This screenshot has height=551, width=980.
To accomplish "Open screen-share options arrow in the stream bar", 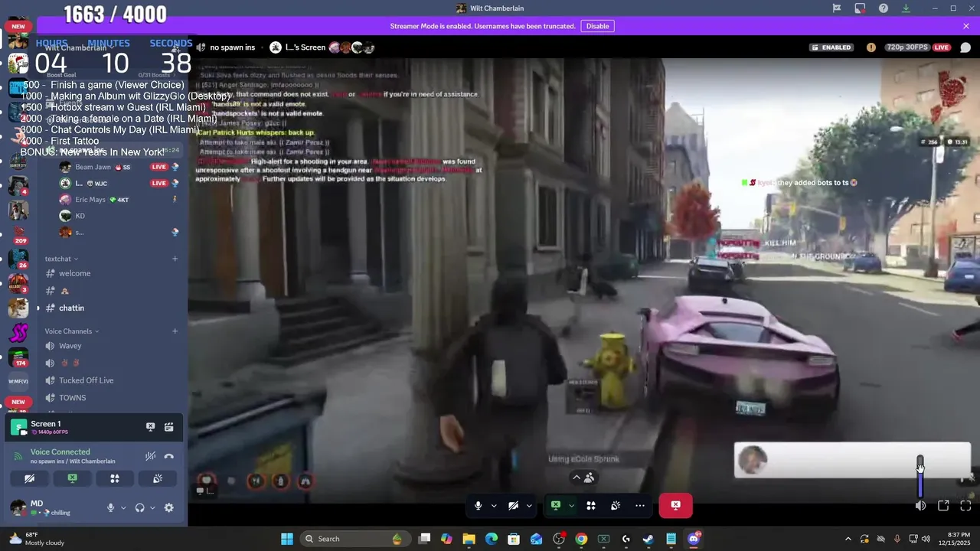I will 571,505.
